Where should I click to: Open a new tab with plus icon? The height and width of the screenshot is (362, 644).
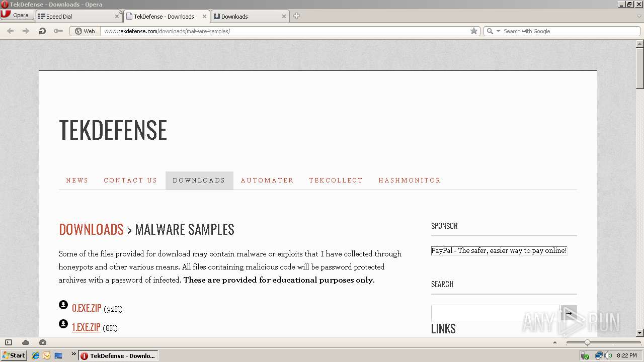(296, 16)
